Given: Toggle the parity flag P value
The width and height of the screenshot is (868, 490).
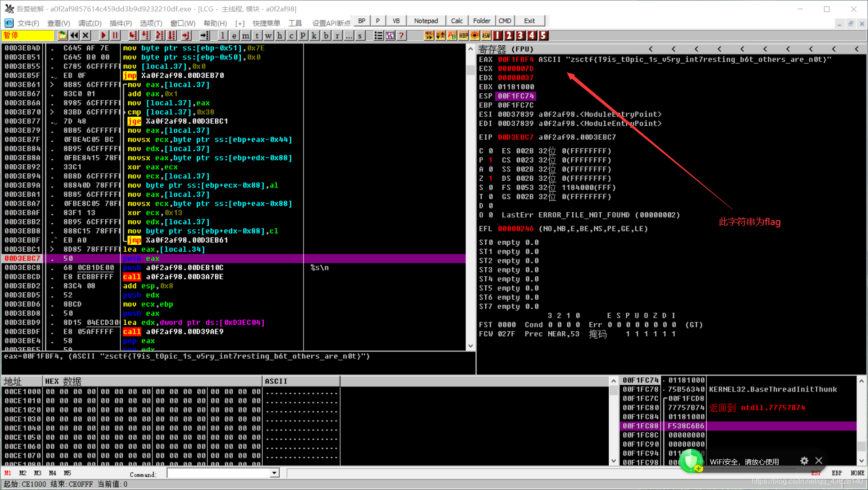Looking at the screenshot, I should click(x=491, y=160).
